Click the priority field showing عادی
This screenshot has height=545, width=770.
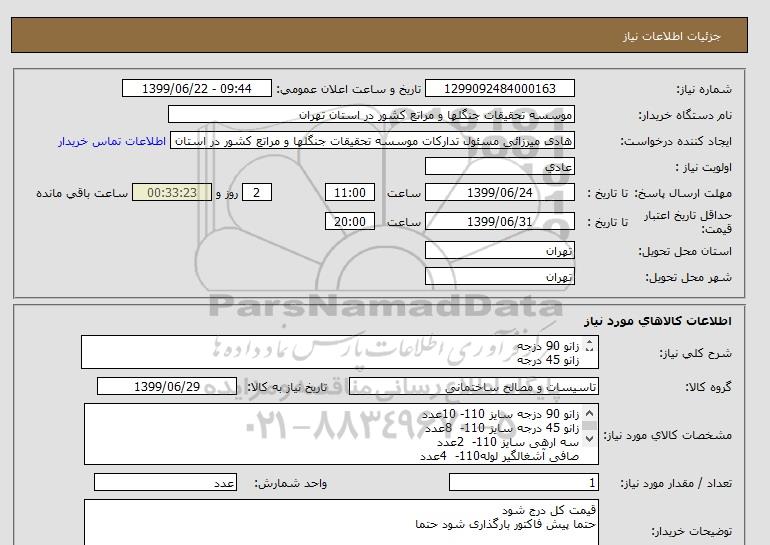[x=499, y=166]
